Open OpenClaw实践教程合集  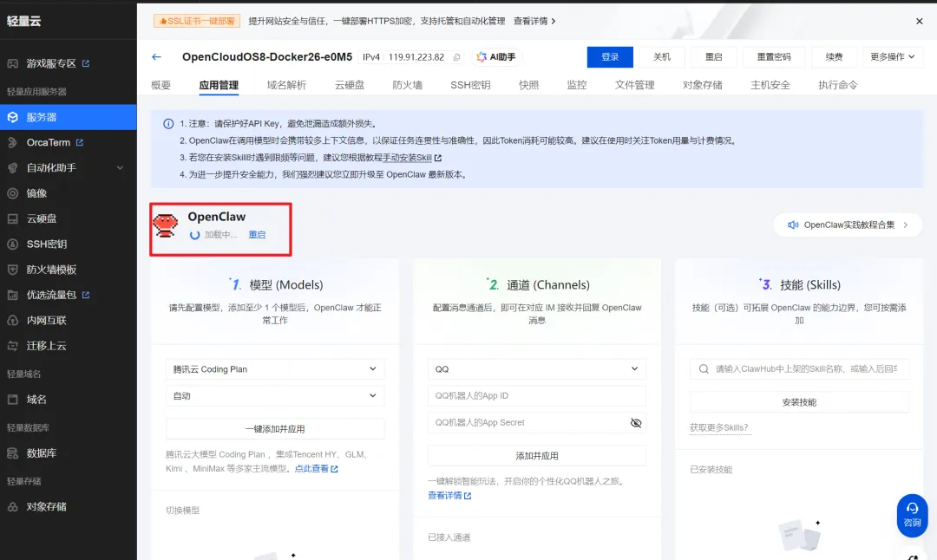coord(848,225)
